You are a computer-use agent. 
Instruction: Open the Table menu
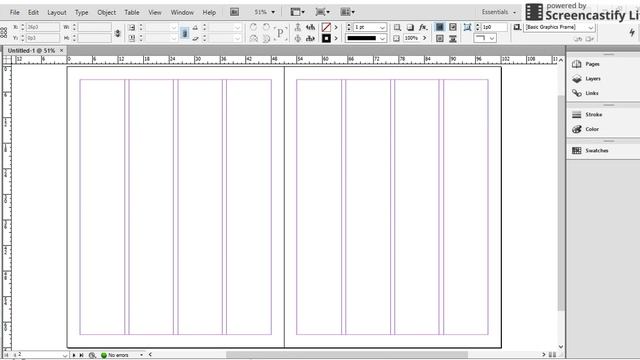click(132, 12)
